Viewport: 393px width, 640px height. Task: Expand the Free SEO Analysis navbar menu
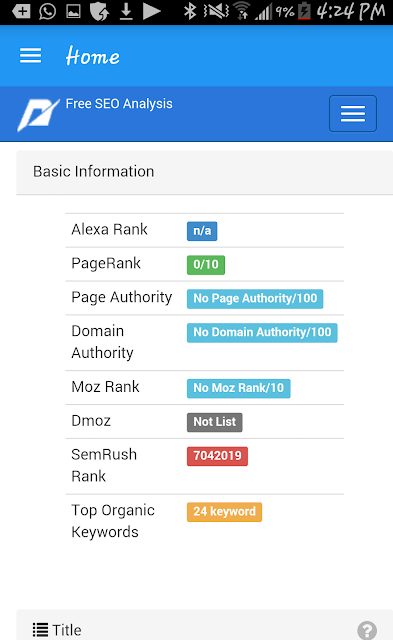pyautogui.click(x=353, y=113)
